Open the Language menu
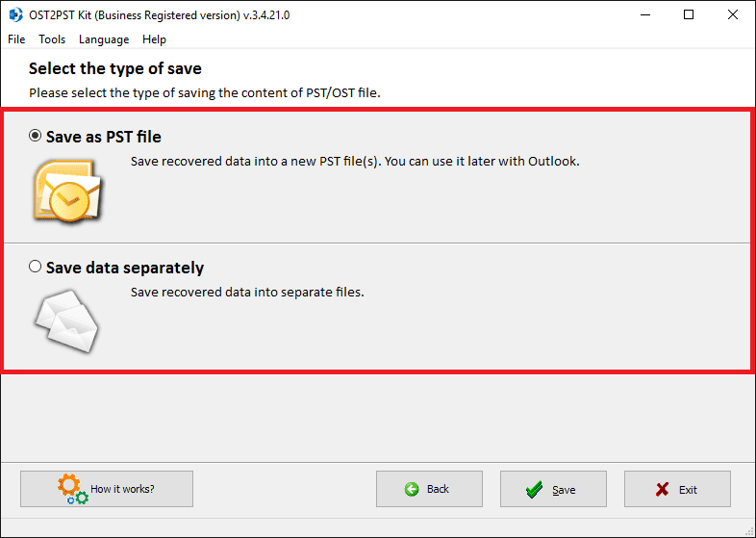 pos(104,39)
